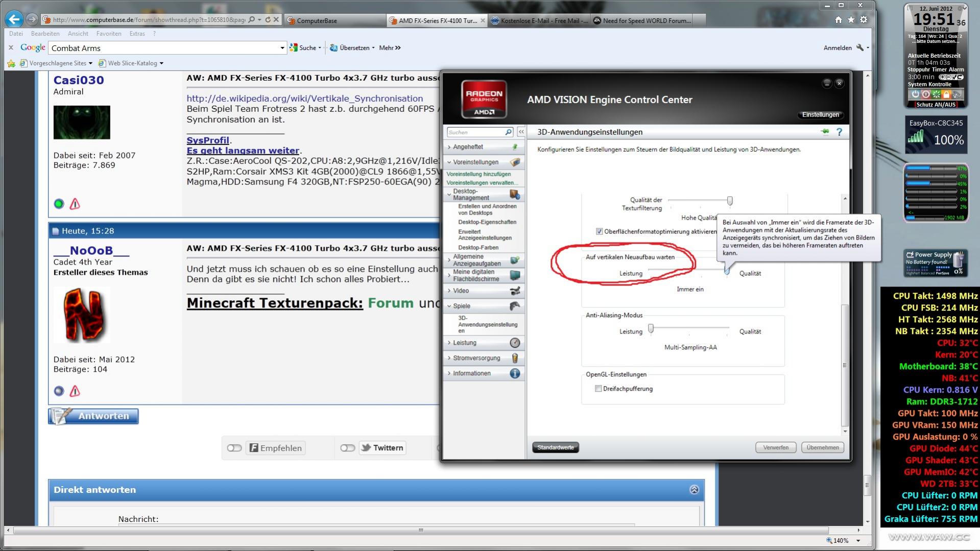Toggle Oberflächenformatoptimierung aktivieren checkbox

click(599, 232)
